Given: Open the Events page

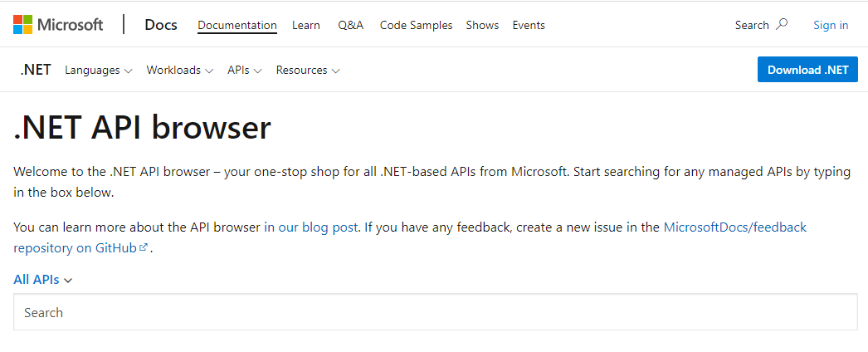Looking at the screenshot, I should (529, 26).
